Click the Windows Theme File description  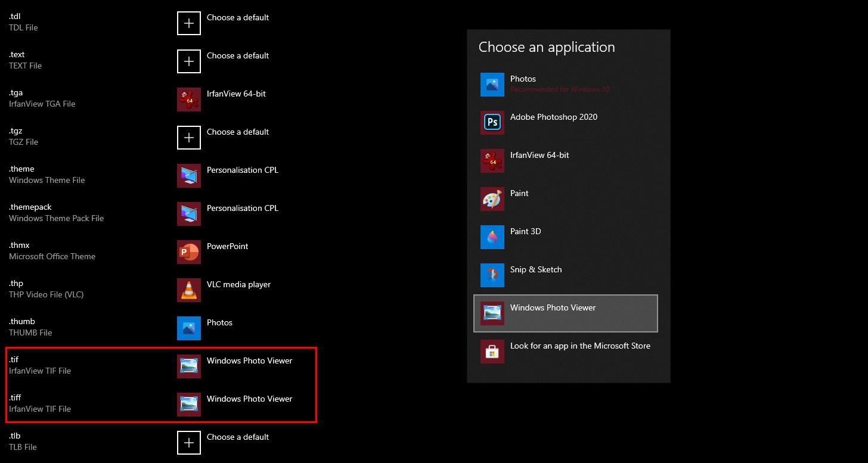tap(46, 180)
